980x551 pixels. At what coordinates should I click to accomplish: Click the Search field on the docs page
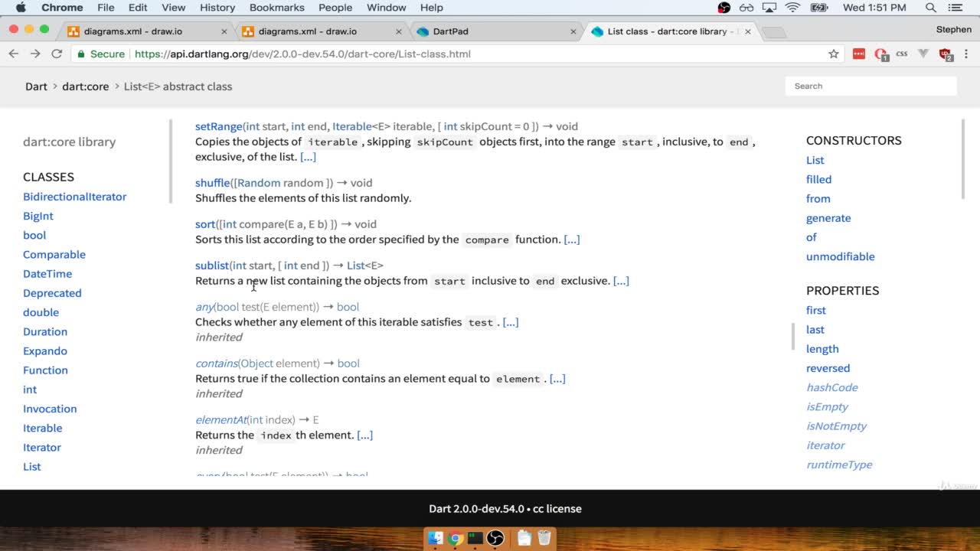click(871, 86)
